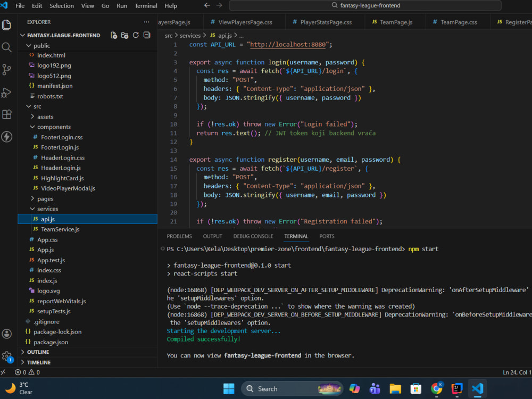This screenshot has height=399, width=532.
Task: Click the command center search field
Action: pos(365,5)
